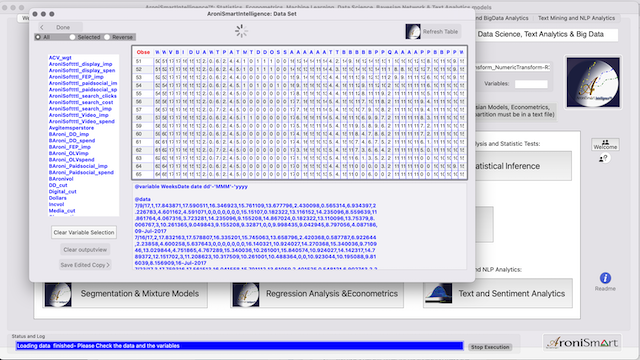The width and height of the screenshot is (640, 360).
Task: Click the back chevron beside Done
Action: tap(42, 27)
